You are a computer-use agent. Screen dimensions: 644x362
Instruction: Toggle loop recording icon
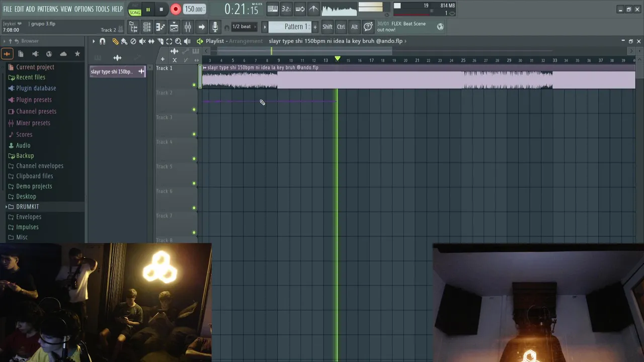299,9
